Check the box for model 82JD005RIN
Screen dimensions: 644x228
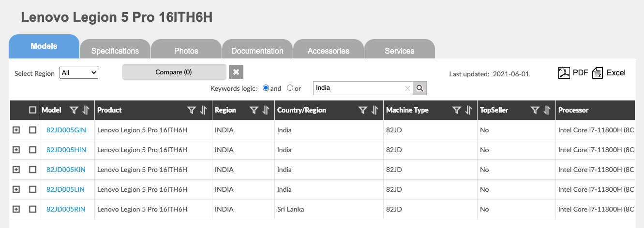pyautogui.click(x=32, y=209)
